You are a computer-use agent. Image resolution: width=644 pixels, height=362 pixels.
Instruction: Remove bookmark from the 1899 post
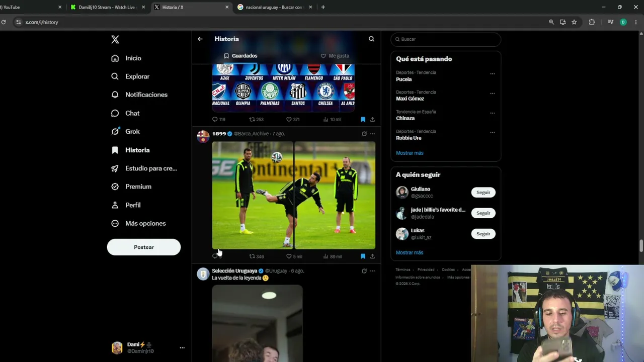pyautogui.click(x=363, y=256)
